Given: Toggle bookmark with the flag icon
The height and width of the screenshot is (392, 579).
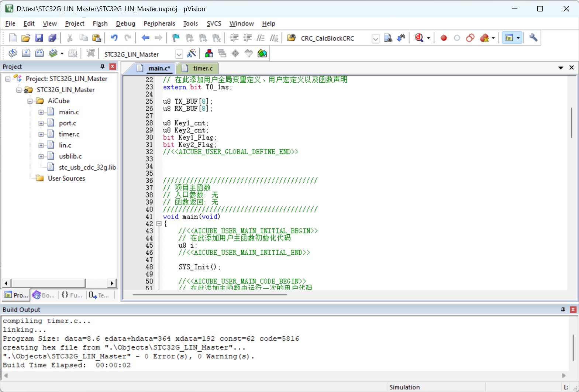Looking at the screenshot, I should point(176,38).
